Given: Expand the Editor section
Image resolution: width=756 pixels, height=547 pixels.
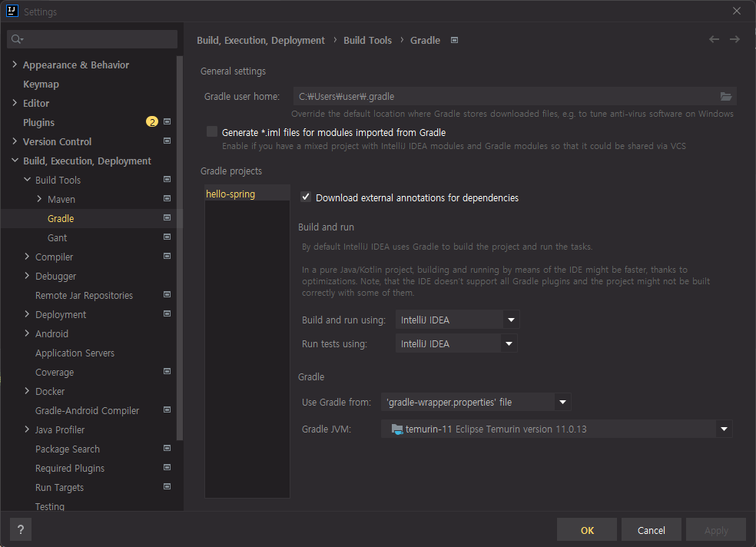Looking at the screenshot, I should [15, 103].
